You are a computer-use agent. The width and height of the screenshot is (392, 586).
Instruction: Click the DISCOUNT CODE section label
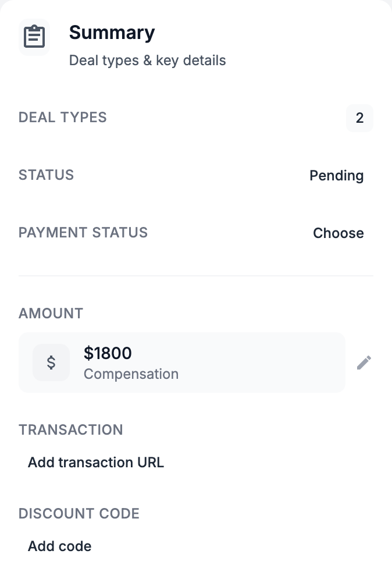79,514
